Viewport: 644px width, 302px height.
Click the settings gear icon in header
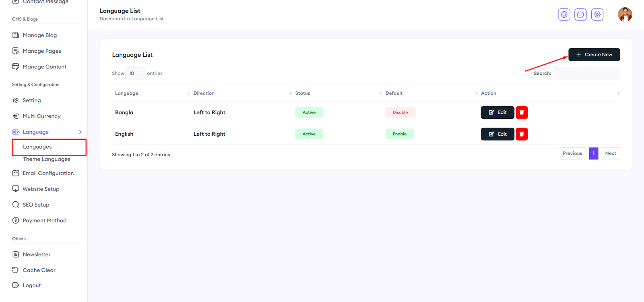point(597,14)
